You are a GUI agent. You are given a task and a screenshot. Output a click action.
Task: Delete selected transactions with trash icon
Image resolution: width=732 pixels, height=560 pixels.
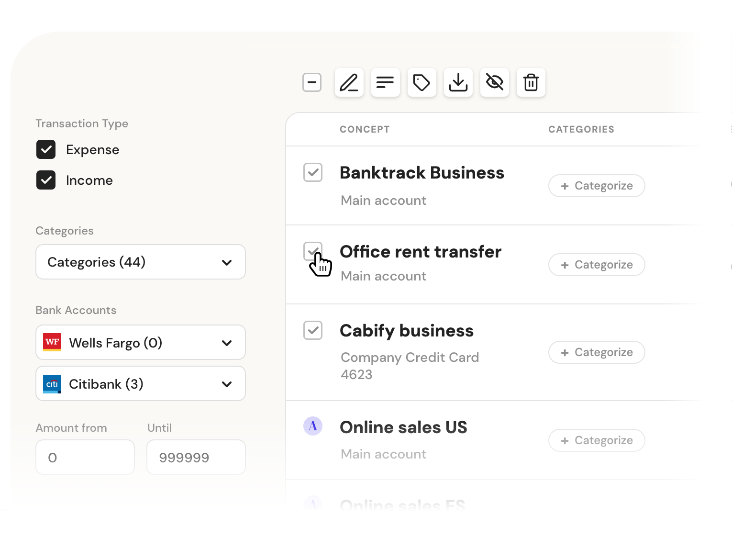pyautogui.click(x=531, y=82)
